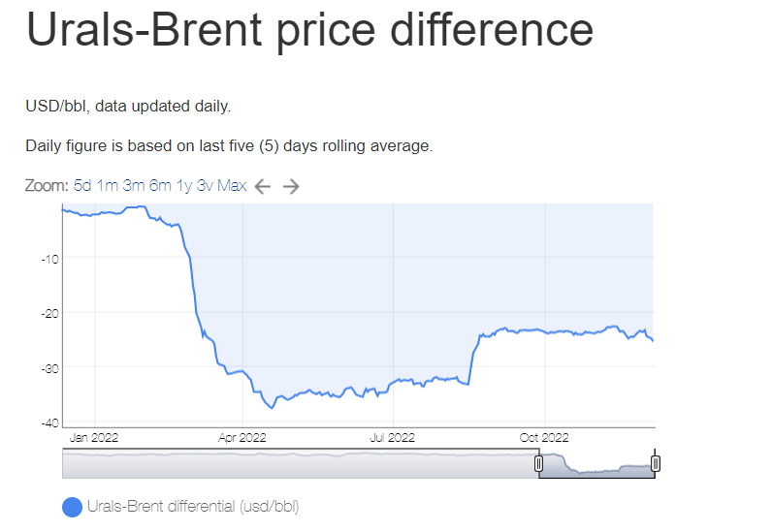Click the highlighted range selector window
Viewport: 773px width, 532px height.
coord(596,465)
